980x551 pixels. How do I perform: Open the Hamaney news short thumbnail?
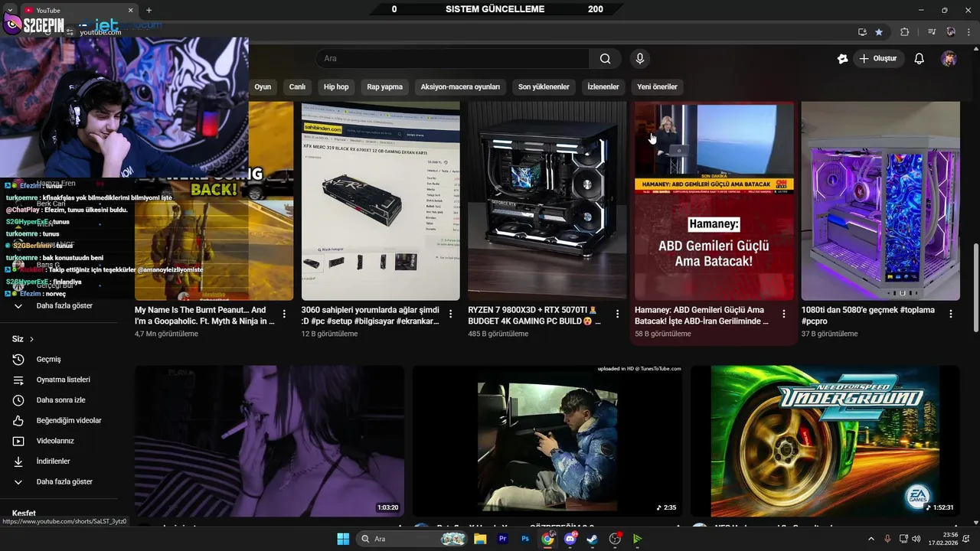714,201
